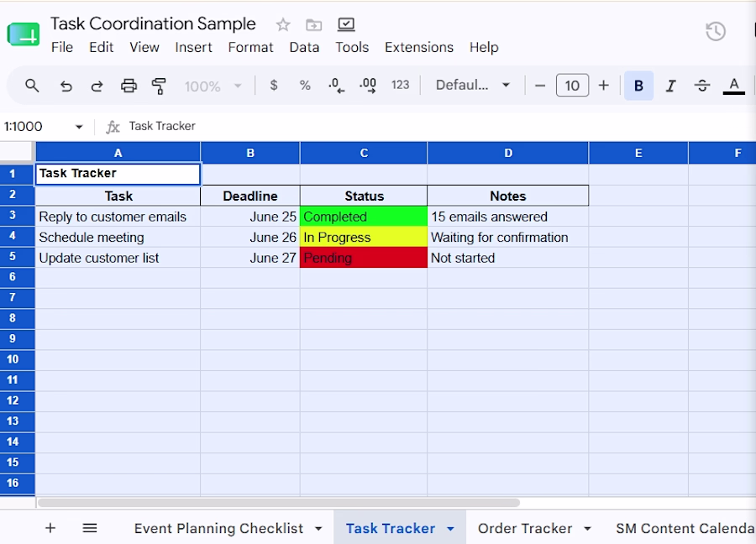The height and width of the screenshot is (544, 756).
Task: Open Event Planning Checklist tab options arrow
Action: (x=318, y=529)
